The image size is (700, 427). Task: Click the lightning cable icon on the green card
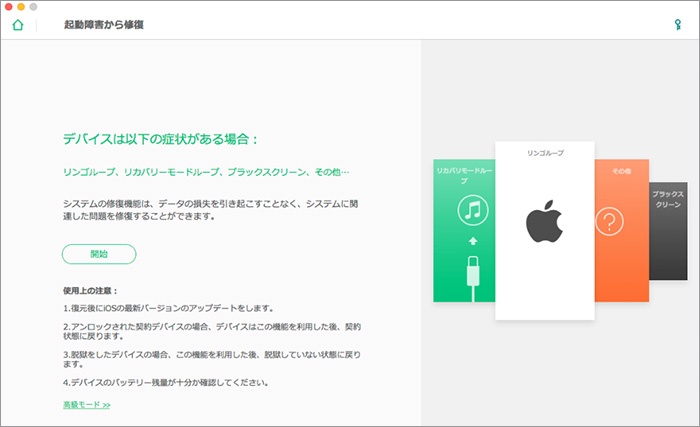click(x=473, y=278)
